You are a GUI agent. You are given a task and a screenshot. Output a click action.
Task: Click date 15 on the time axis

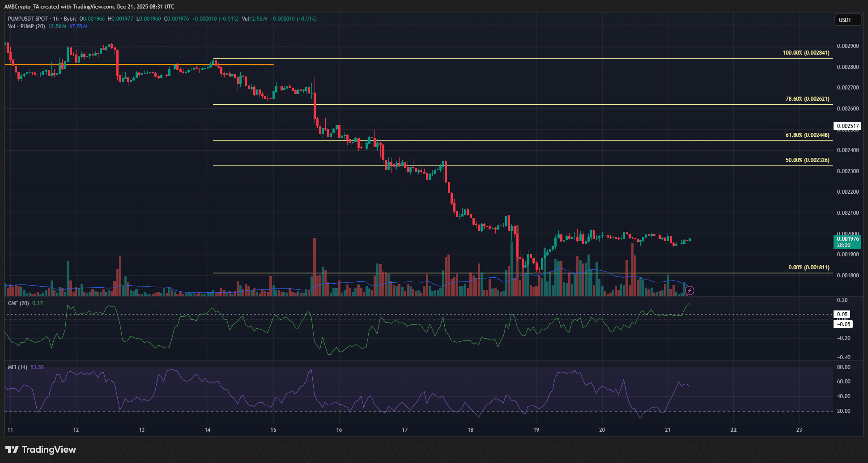pyautogui.click(x=273, y=430)
